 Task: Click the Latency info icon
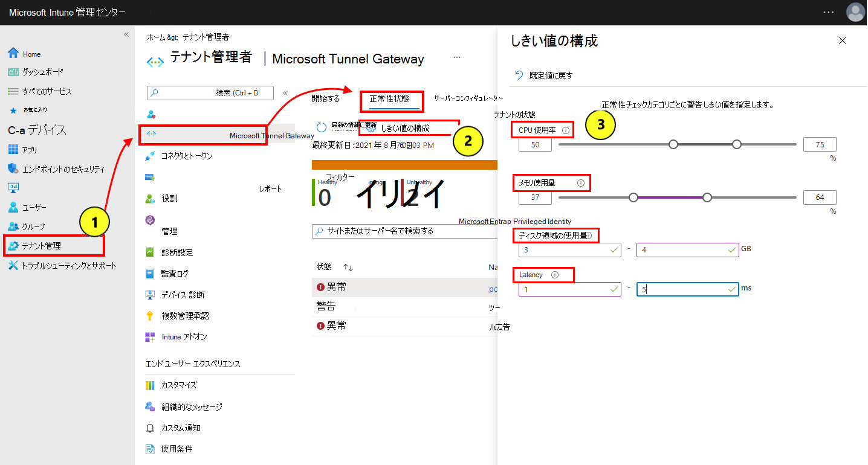click(x=555, y=275)
